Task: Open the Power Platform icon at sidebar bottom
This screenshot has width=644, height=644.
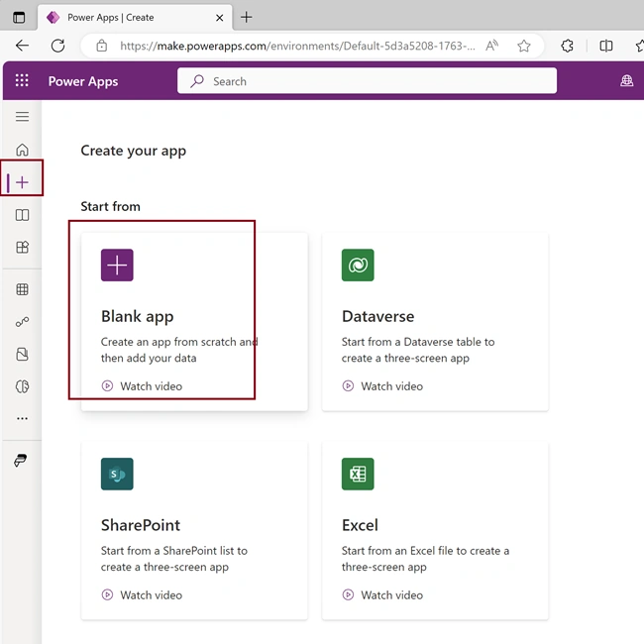Action: click(21, 461)
